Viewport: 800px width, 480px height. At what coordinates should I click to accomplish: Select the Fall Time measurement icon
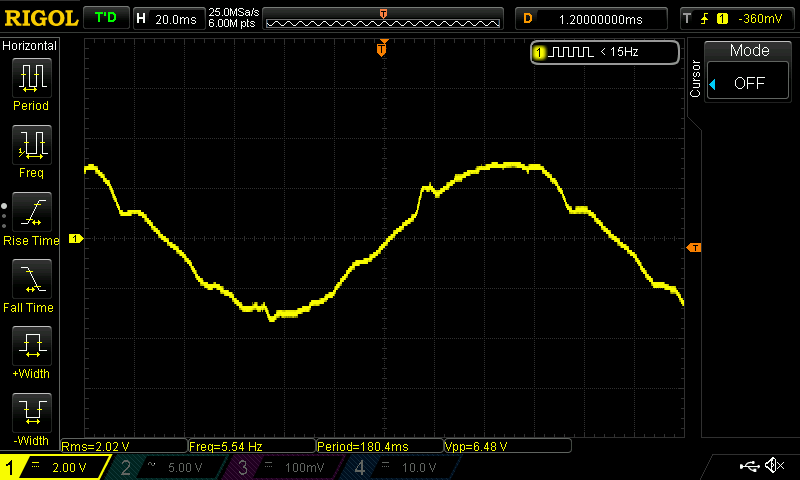click(32, 279)
